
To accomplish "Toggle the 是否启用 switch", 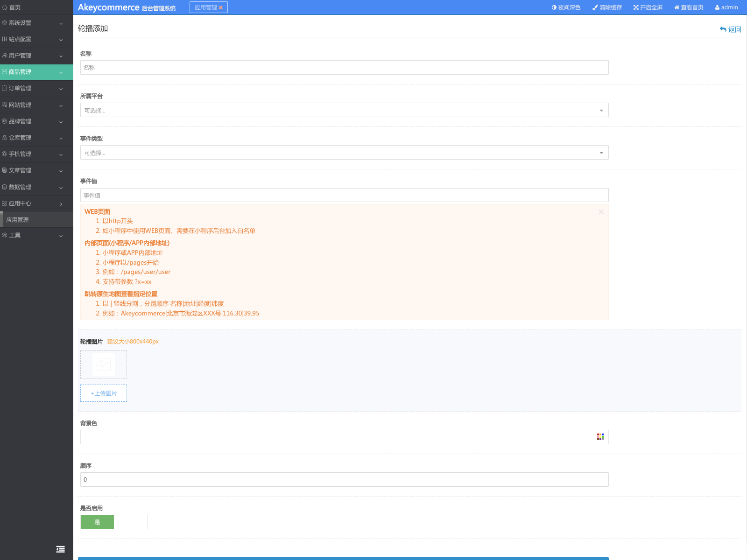I will coord(113,522).
